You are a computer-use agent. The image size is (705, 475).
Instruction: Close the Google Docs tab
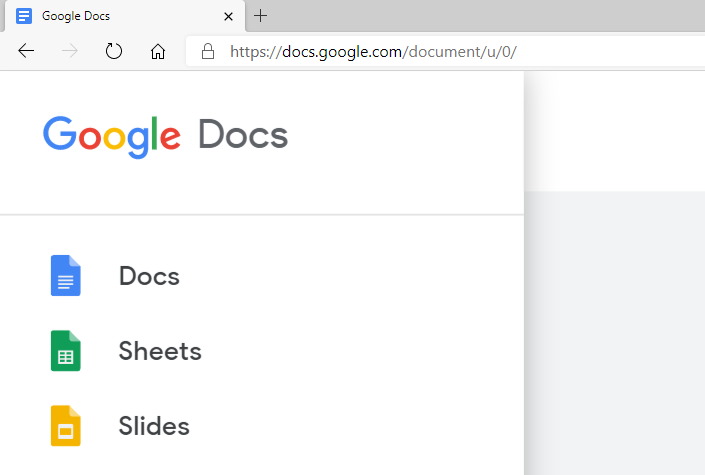229,16
